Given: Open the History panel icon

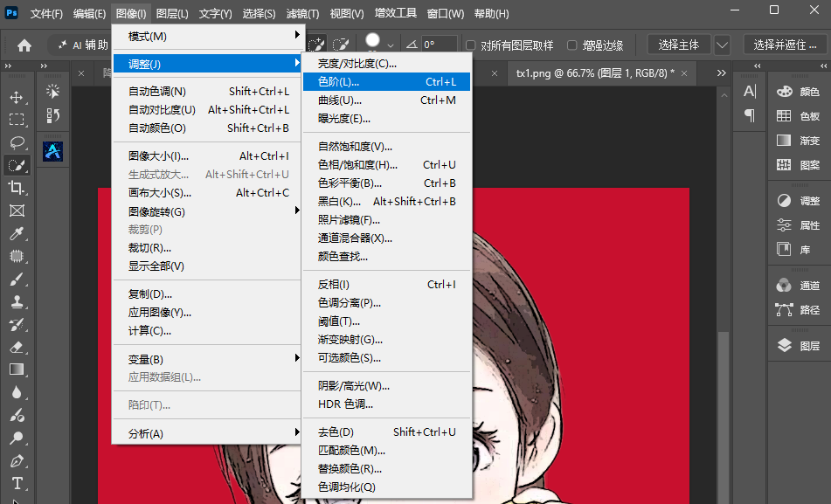Looking at the screenshot, I should [x=53, y=115].
